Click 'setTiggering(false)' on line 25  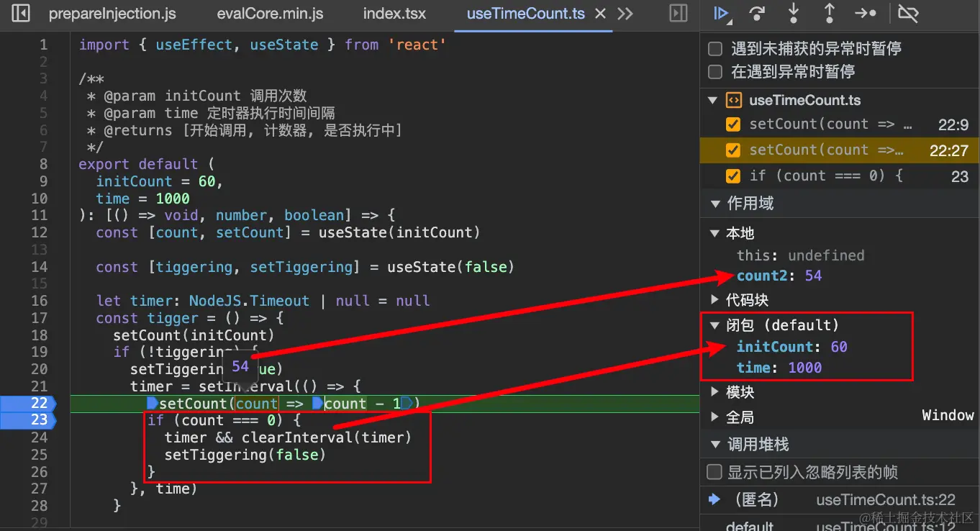[245, 455]
